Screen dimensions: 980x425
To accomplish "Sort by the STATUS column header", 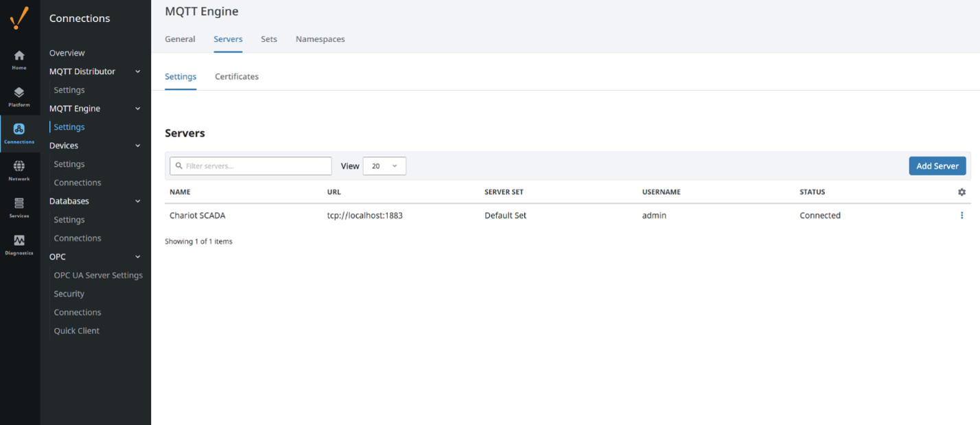I will [813, 192].
